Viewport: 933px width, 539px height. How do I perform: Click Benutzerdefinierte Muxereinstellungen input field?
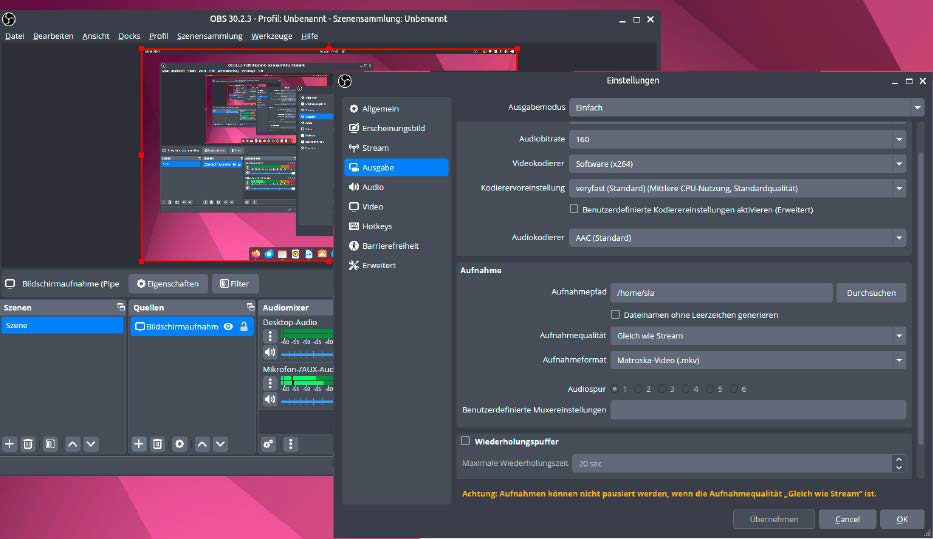pyautogui.click(x=758, y=409)
